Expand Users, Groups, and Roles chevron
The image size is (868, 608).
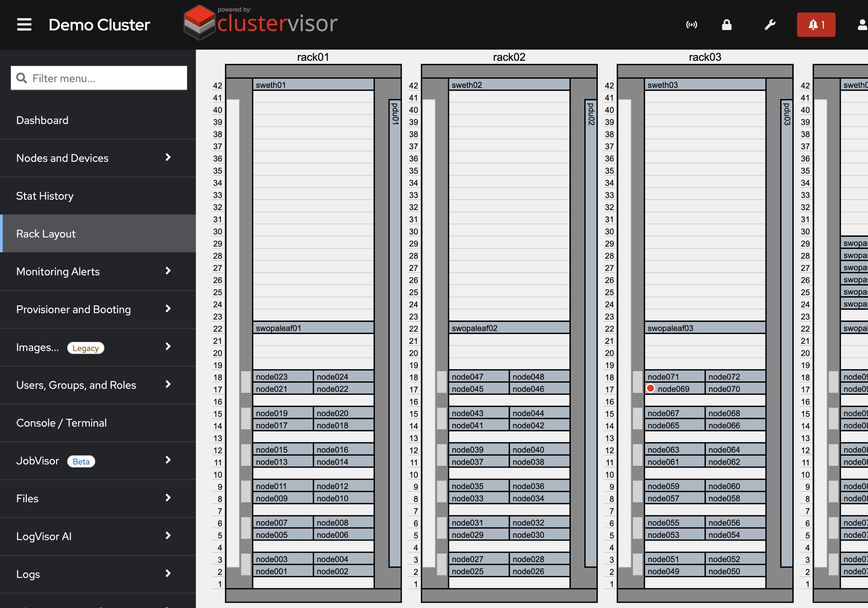click(168, 384)
